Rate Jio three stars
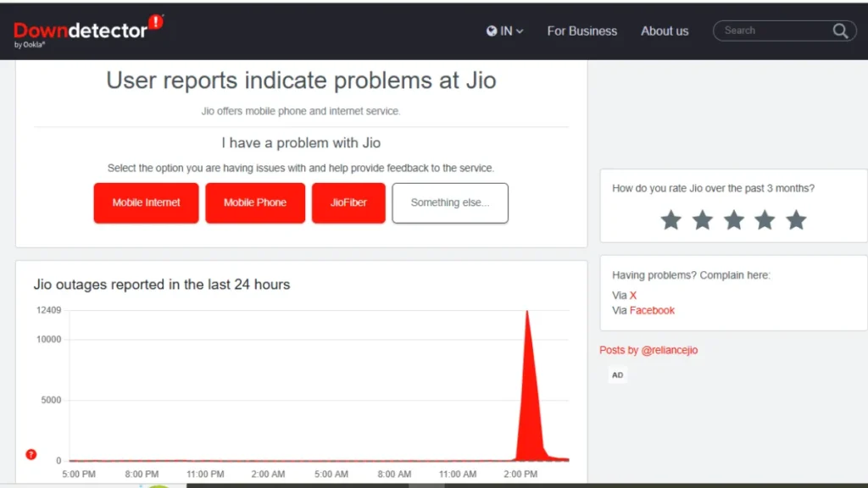This screenshot has height=488, width=868. [733, 219]
